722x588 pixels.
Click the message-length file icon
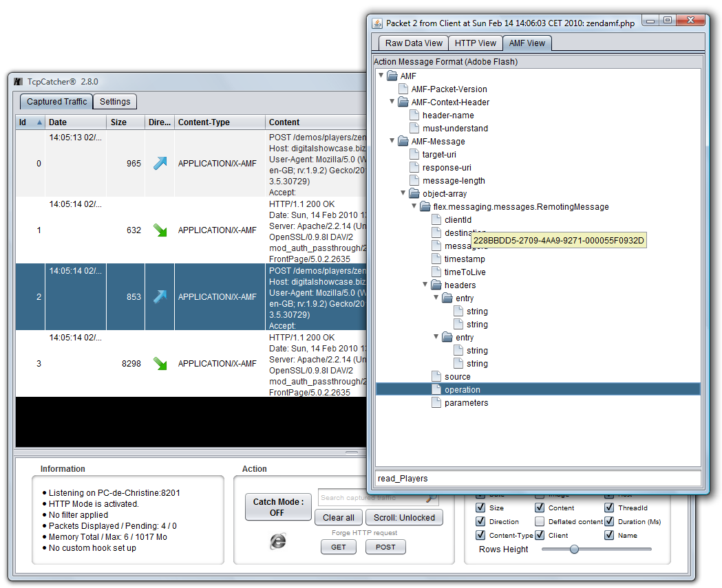click(414, 180)
